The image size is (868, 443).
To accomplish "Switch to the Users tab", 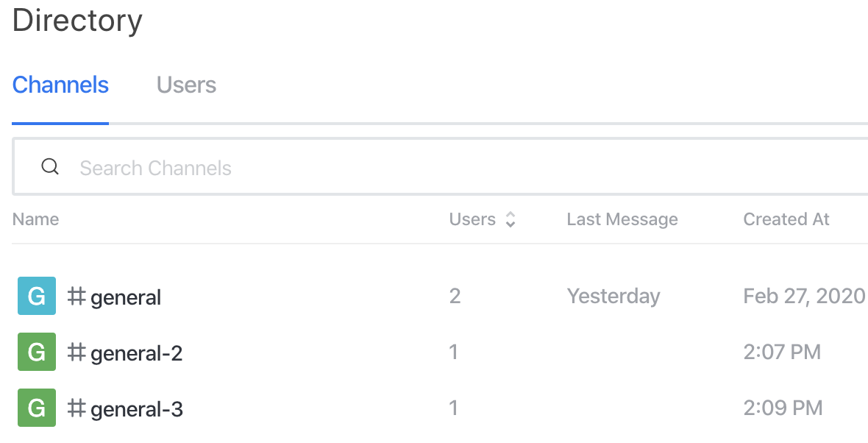I will tap(187, 85).
